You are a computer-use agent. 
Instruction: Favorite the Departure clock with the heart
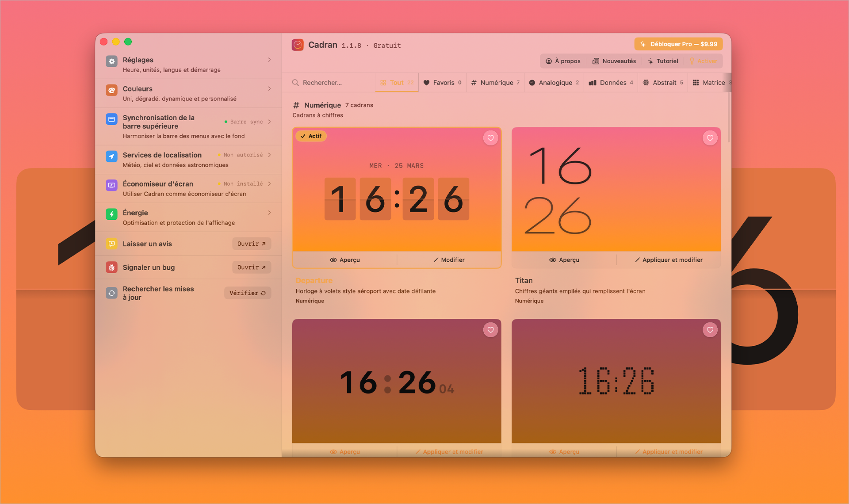(x=490, y=138)
